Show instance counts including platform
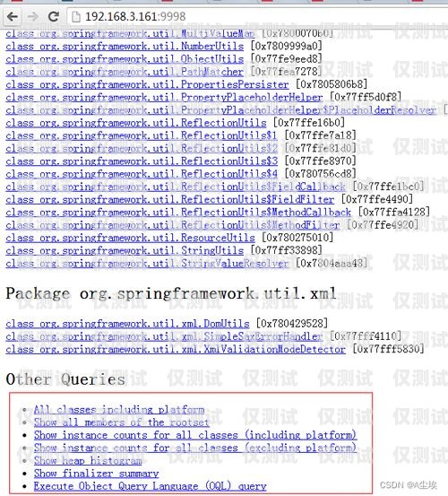Image resolution: width=448 pixels, height=496 pixels. pyautogui.click(x=195, y=435)
